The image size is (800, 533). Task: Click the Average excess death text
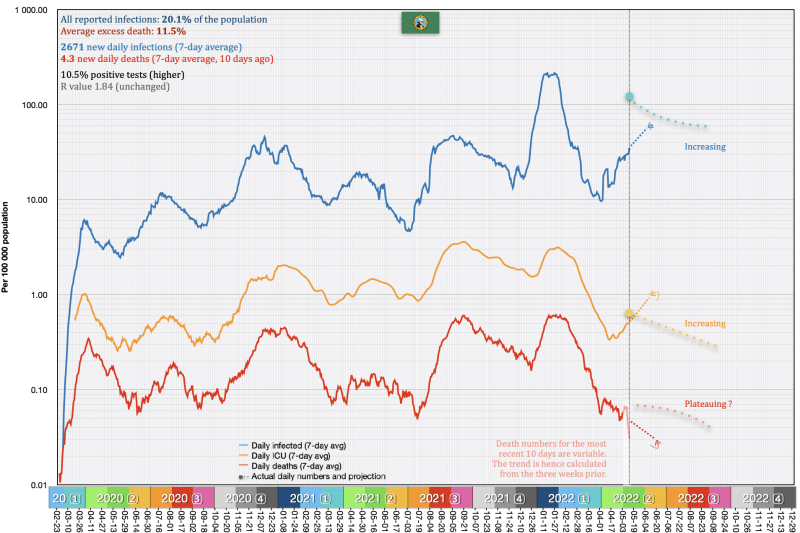coord(125,32)
